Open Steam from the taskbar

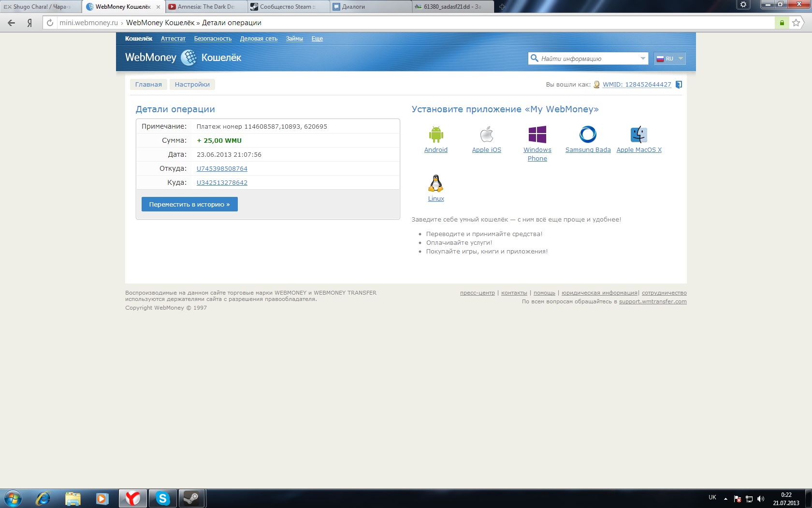(x=192, y=498)
